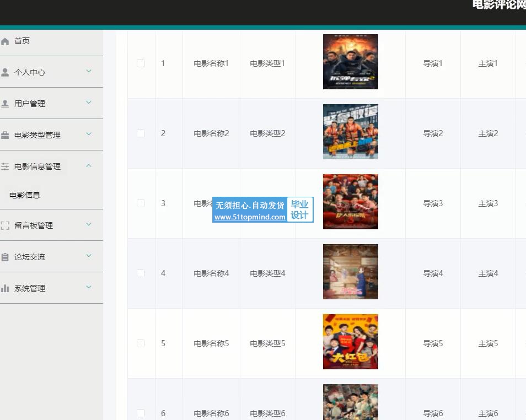
Task: Click the 主演3 cell
Action: coord(488,203)
